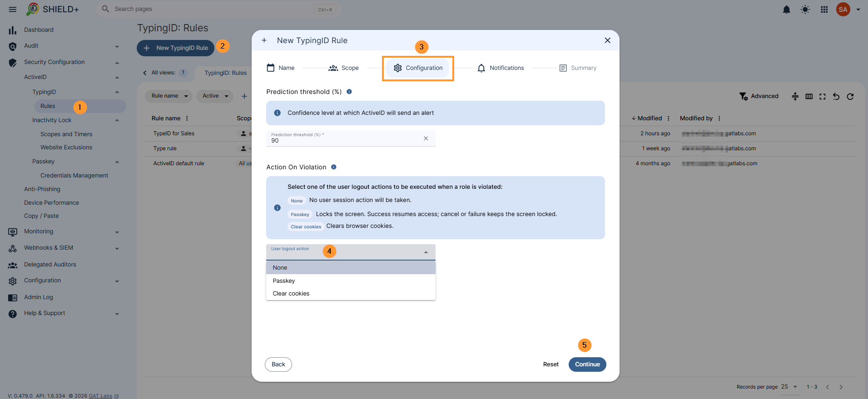The height and width of the screenshot is (399, 868).
Task: Click the Continue button
Action: pos(587,365)
